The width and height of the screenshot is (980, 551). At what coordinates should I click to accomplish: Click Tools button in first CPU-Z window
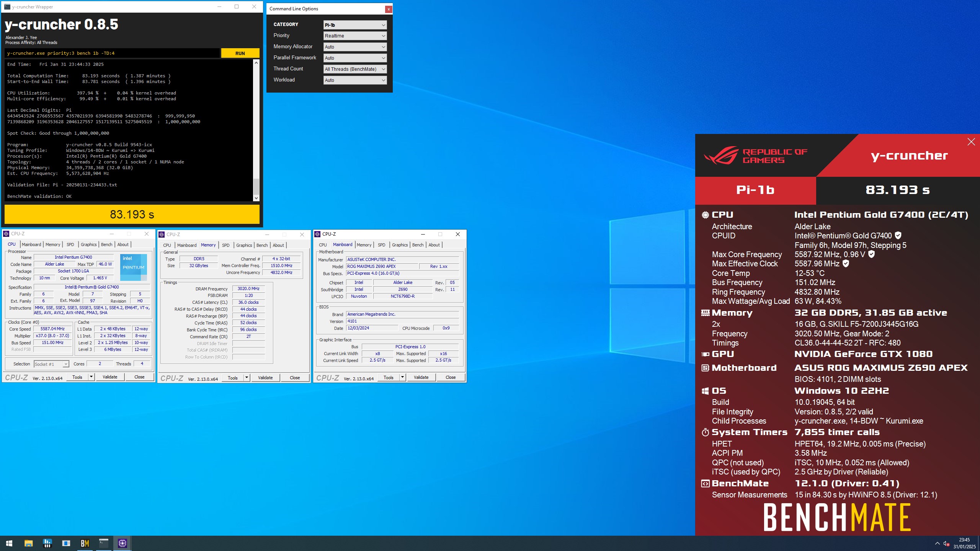(77, 377)
